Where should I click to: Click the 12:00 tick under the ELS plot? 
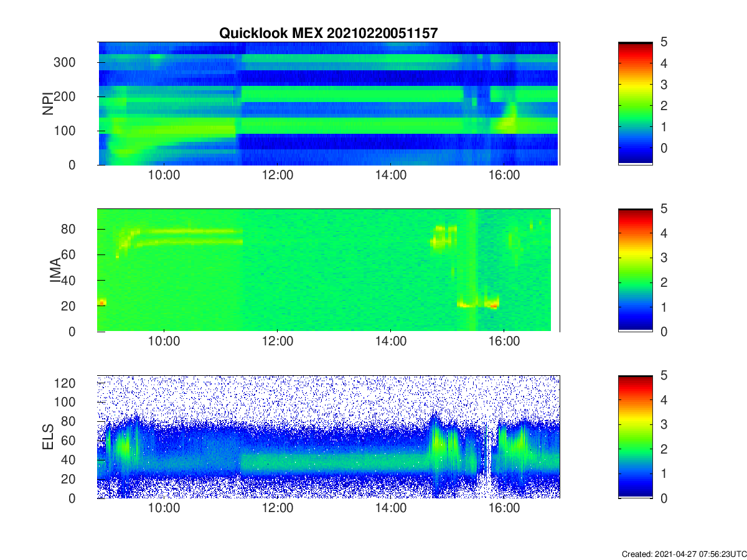(278, 509)
